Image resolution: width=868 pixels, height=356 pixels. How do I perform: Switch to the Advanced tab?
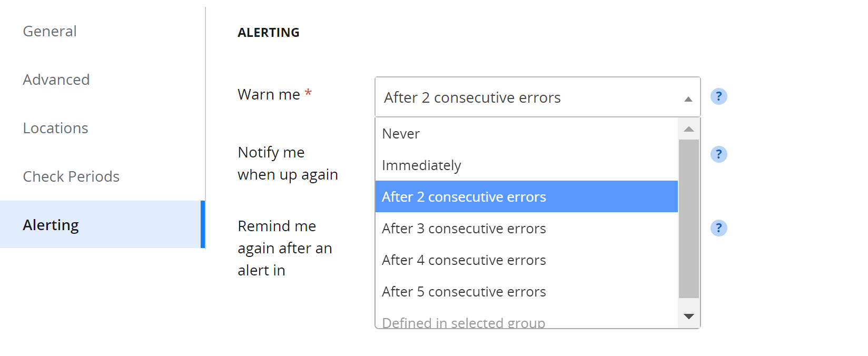tap(56, 80)
